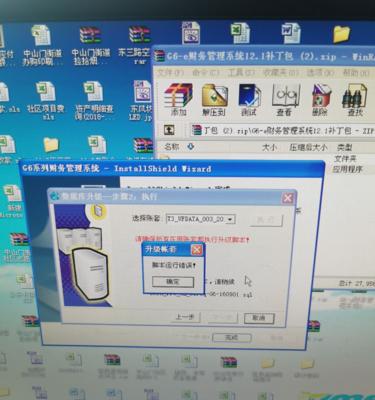Screen dimensions: 375x400
Task: Open the 工具 menu in WinRAR
Action: tap(241, 72)
